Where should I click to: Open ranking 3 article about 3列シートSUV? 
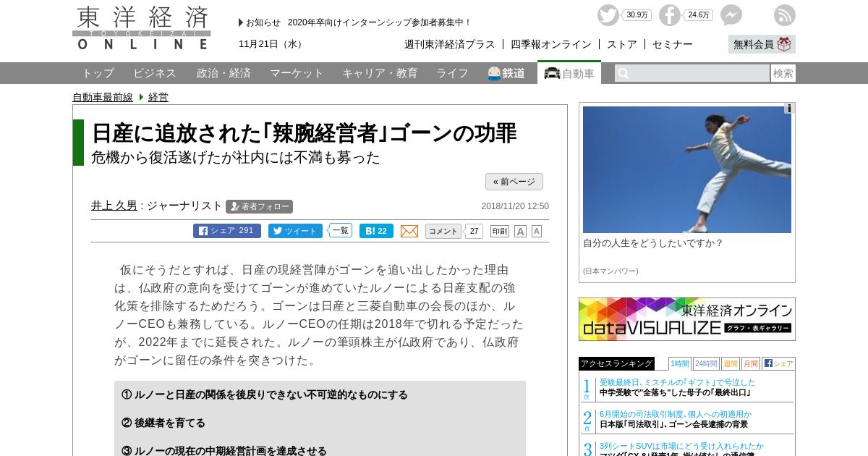click(681, 449)
